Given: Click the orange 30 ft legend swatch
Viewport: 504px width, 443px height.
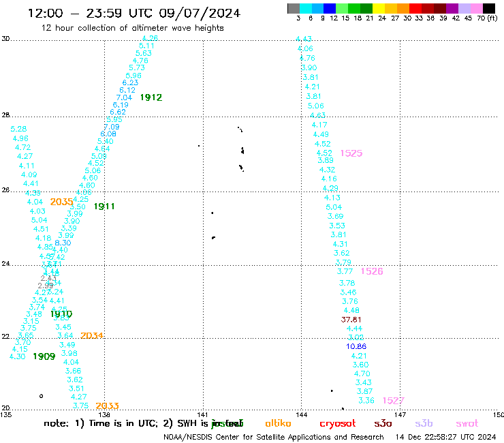Looking at the screenshot, I should point(403,8).
